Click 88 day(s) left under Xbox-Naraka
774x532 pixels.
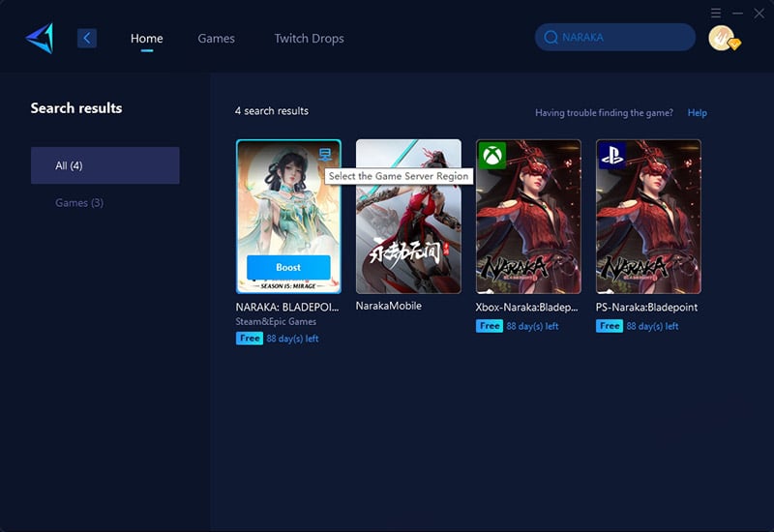pyautogui.click(x=533, y=326)
